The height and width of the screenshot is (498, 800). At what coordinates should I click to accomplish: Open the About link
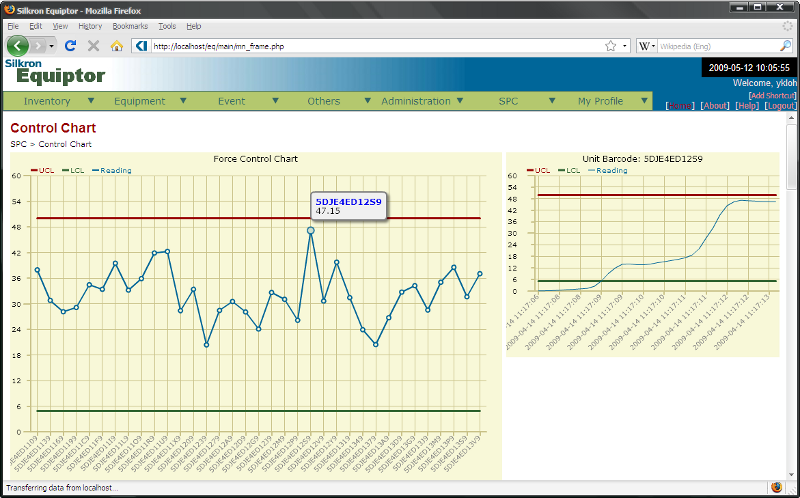tap(715, 106)
